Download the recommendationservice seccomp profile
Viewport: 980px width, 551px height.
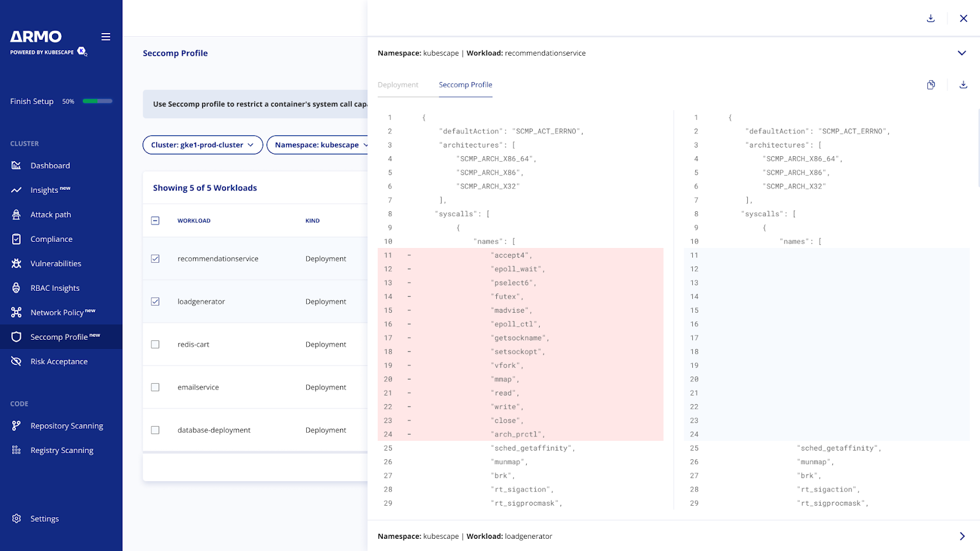(963, 84)
